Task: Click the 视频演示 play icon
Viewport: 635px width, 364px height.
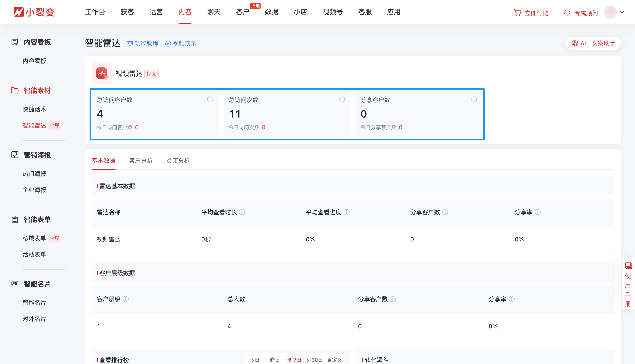Action: 168,44
